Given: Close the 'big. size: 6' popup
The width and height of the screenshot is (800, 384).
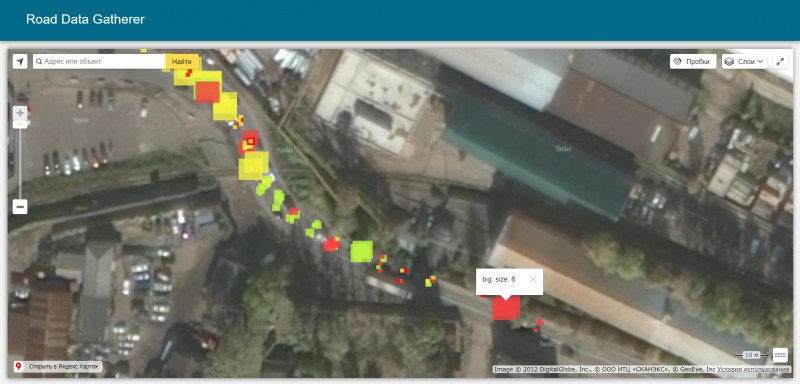Looking at the screenshot, I should [533, 279].
